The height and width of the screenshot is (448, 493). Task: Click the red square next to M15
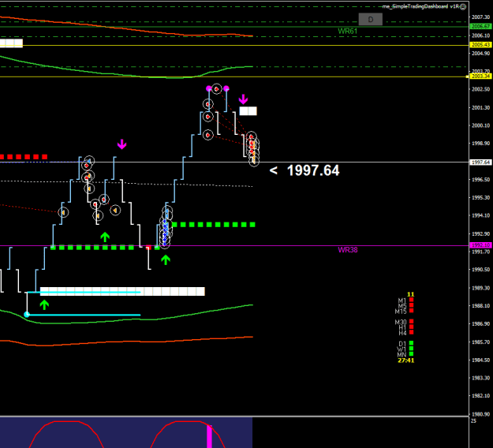(411, 311)
